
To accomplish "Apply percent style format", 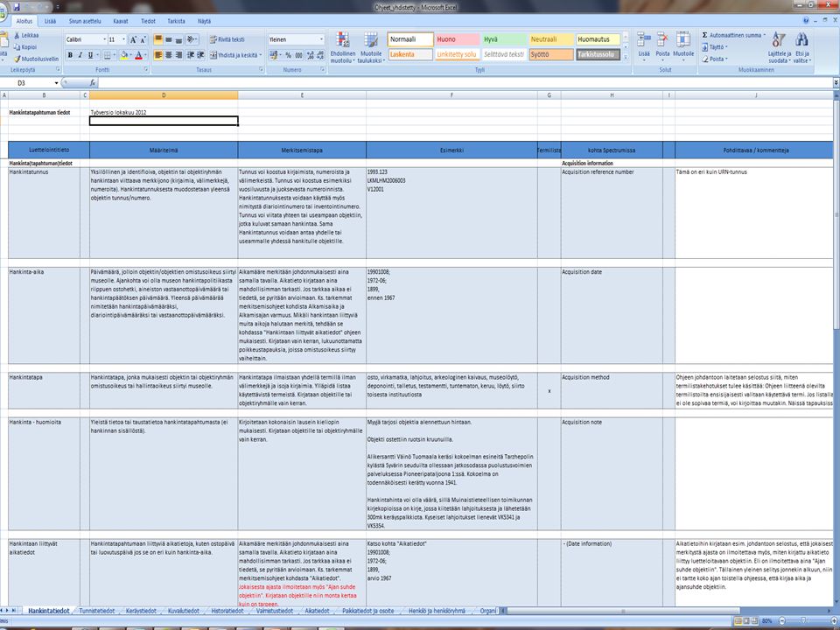I will [x=288, y=55].
